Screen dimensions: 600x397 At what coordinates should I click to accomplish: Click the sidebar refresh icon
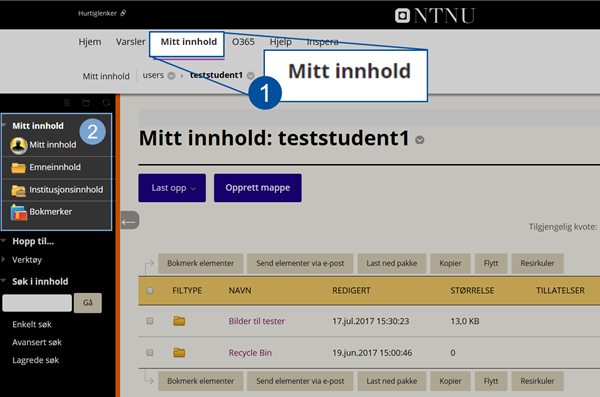106,103
